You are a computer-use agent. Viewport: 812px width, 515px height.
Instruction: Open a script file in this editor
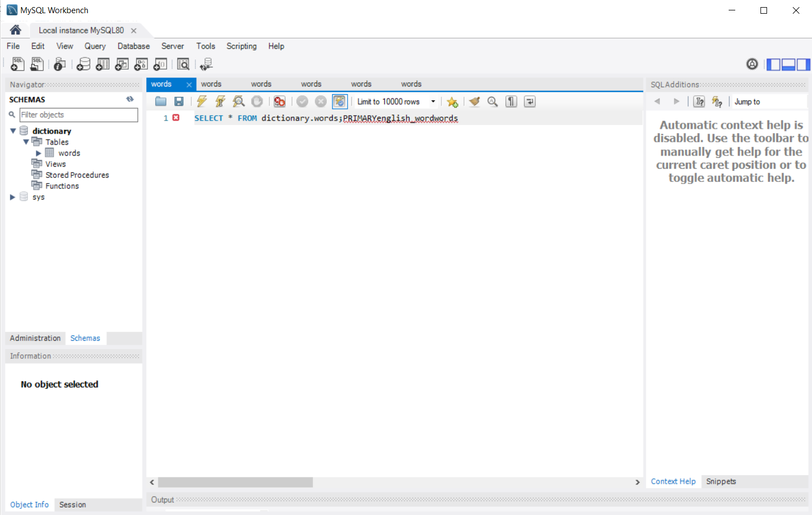click(161, 101)
